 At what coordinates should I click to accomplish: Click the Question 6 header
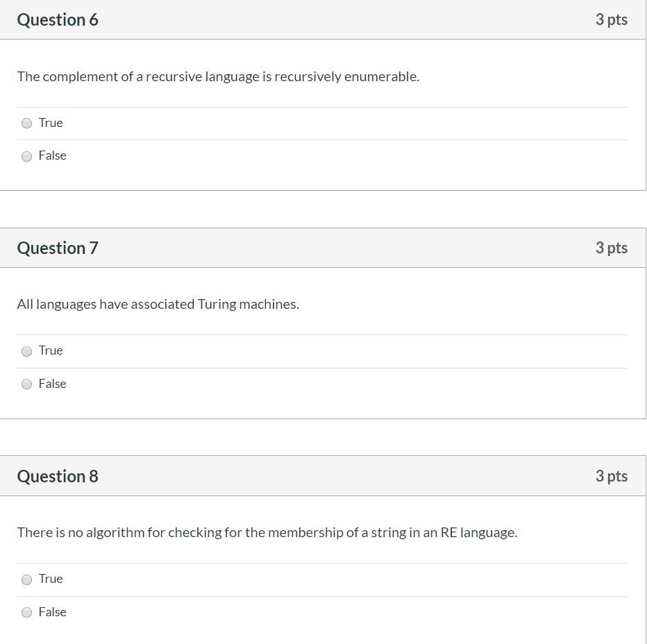(58, 19)
